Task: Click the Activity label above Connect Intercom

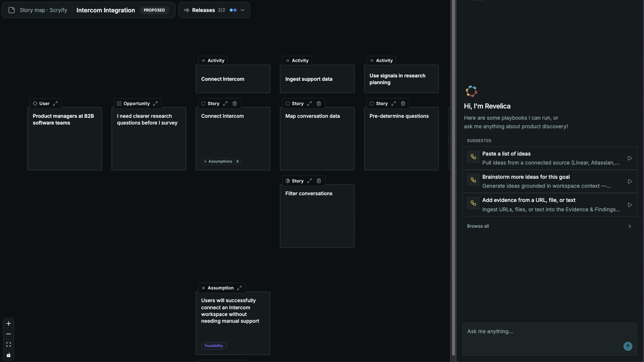Action: [x=213, y=61]
